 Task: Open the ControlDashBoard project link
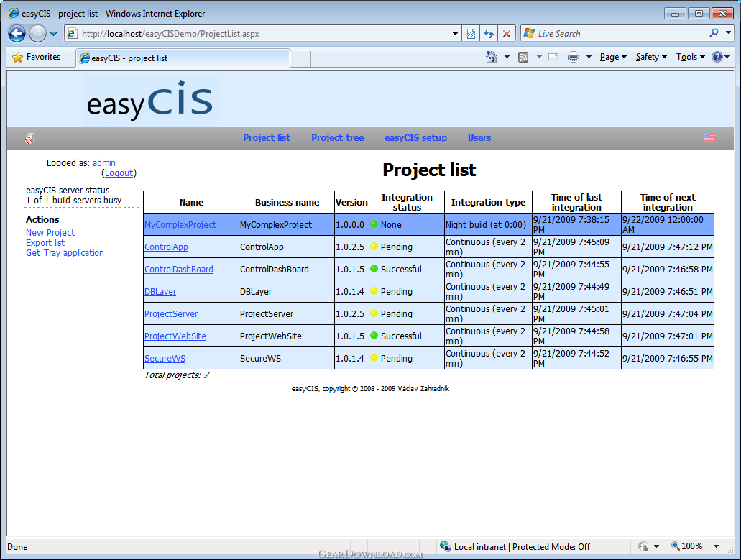point(179,270)
